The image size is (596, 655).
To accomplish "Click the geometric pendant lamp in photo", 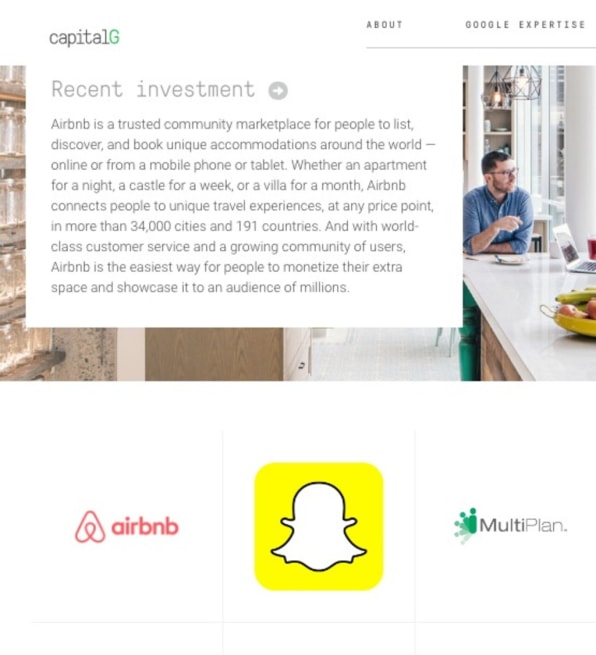I will [x=513, y=83].
